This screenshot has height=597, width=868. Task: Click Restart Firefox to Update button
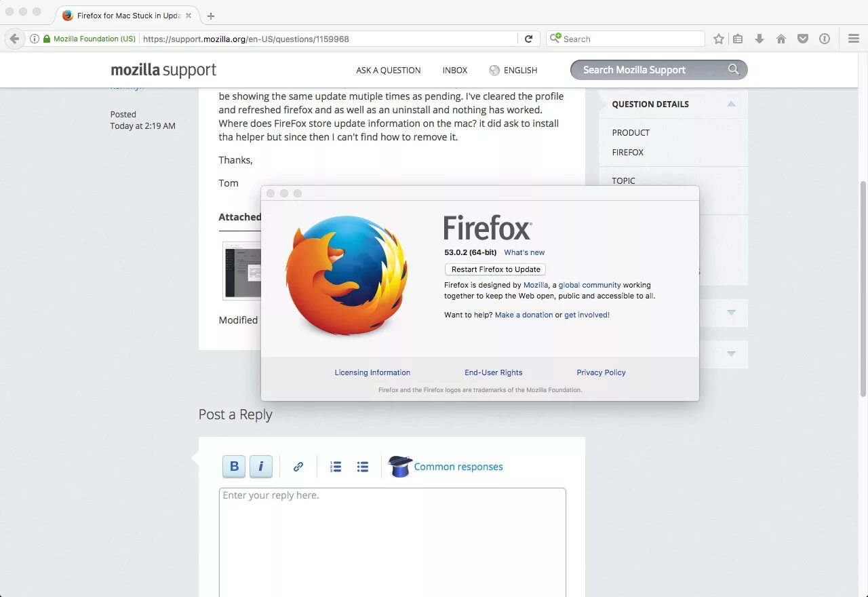[x=496, y=269]
